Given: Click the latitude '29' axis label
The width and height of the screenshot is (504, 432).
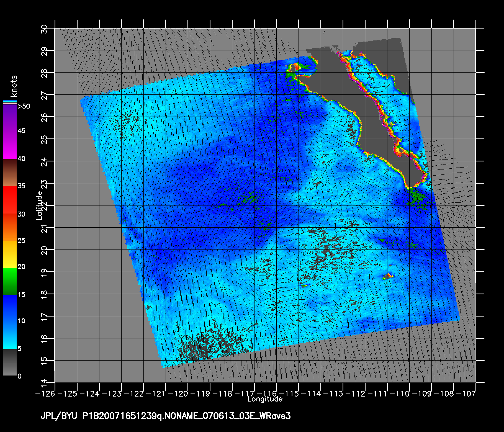Looking at the screenshot, I should click(44, 51).
